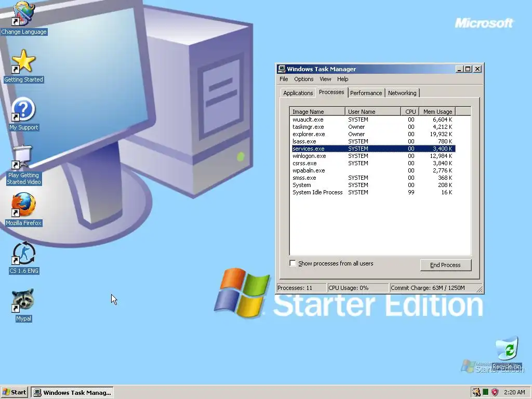This screenshot has width=532, height=399.
Task: Select the System Idle Process row
Action: point(373,192)
